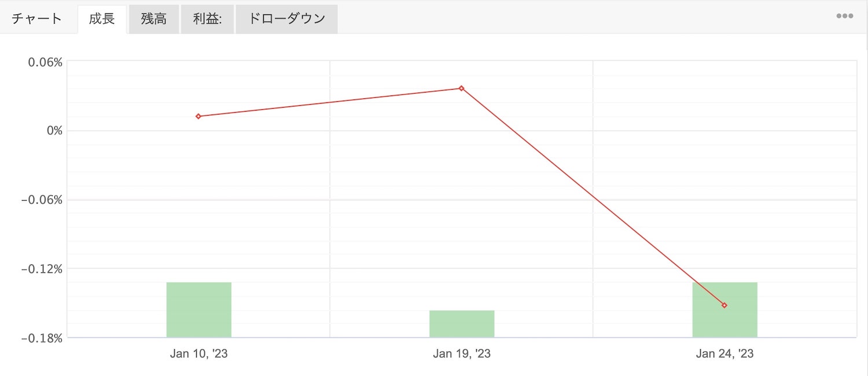868x376 pixels.
Task: Open the three-dot more options menu
Action: pyautogui.click(x=844, y=16)
